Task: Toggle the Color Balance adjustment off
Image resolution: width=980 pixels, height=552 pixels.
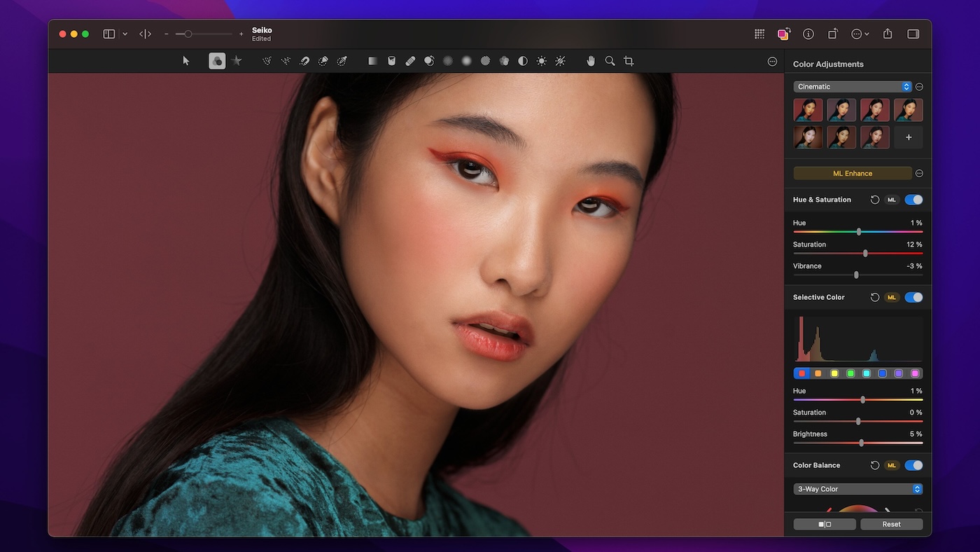Action: coord(913,465)
